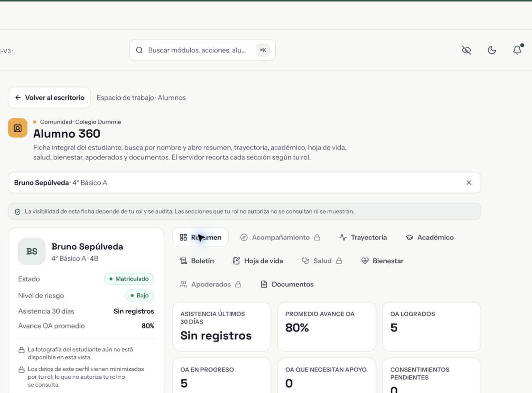Screen dimensions: 532x393
Task: Click the OA logrados card
Action: click(432, 327)
